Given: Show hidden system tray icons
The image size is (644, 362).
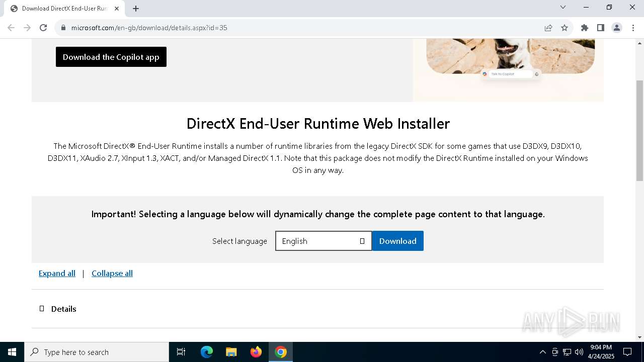Looking at the screenshot, I should click(x=542, y=352).
